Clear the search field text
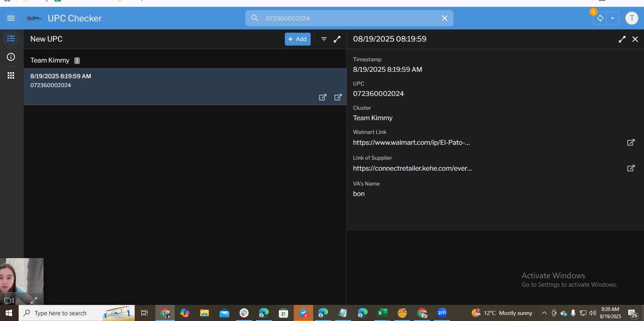644x321 pixels. tap(444, 18)
